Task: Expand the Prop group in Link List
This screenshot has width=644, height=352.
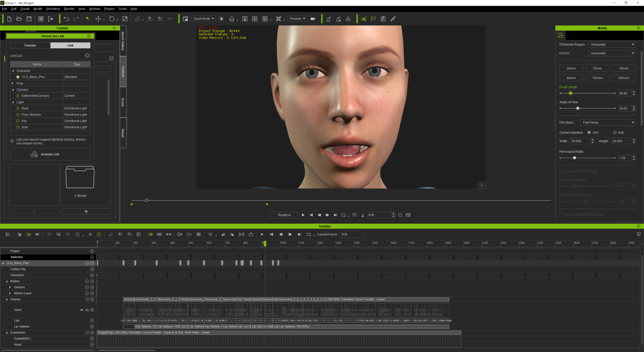Action: point(13,83)
